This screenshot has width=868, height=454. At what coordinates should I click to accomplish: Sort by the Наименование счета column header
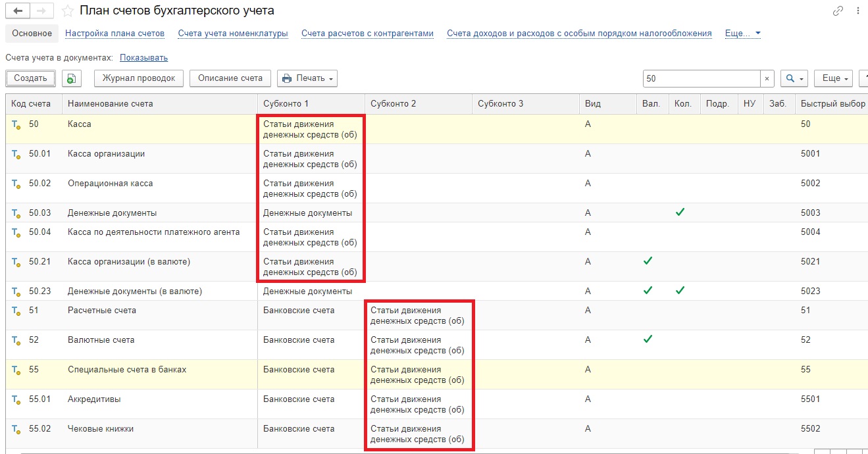(160, 104)
